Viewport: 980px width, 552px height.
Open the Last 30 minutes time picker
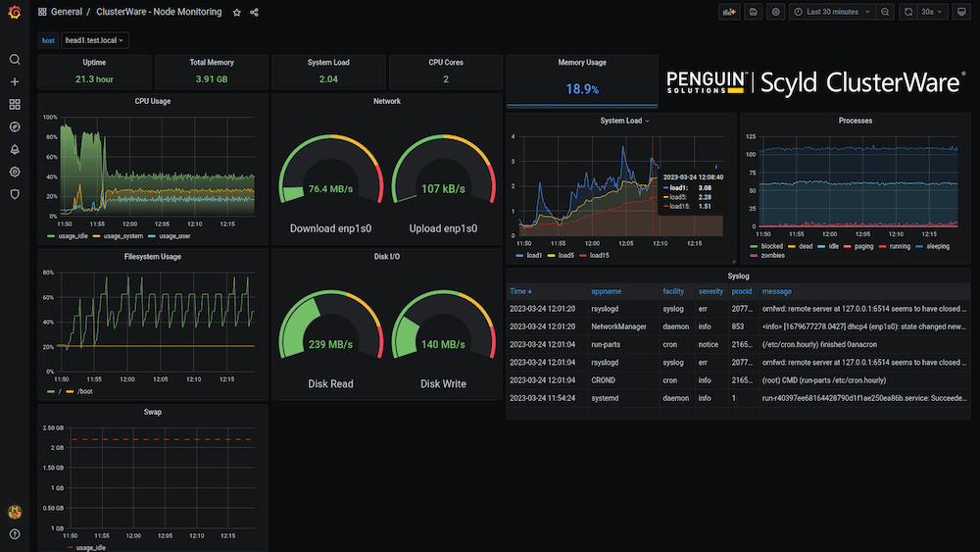point(832,12)
